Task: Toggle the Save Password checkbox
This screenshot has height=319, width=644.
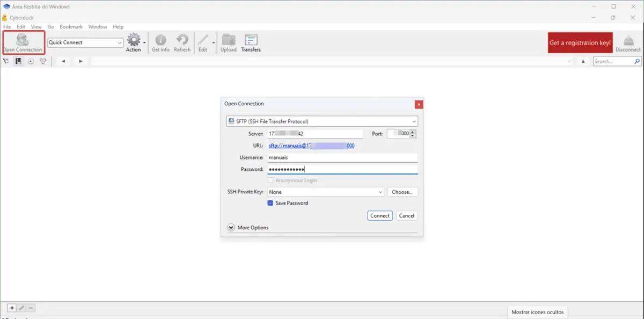Action: point(270,203)
